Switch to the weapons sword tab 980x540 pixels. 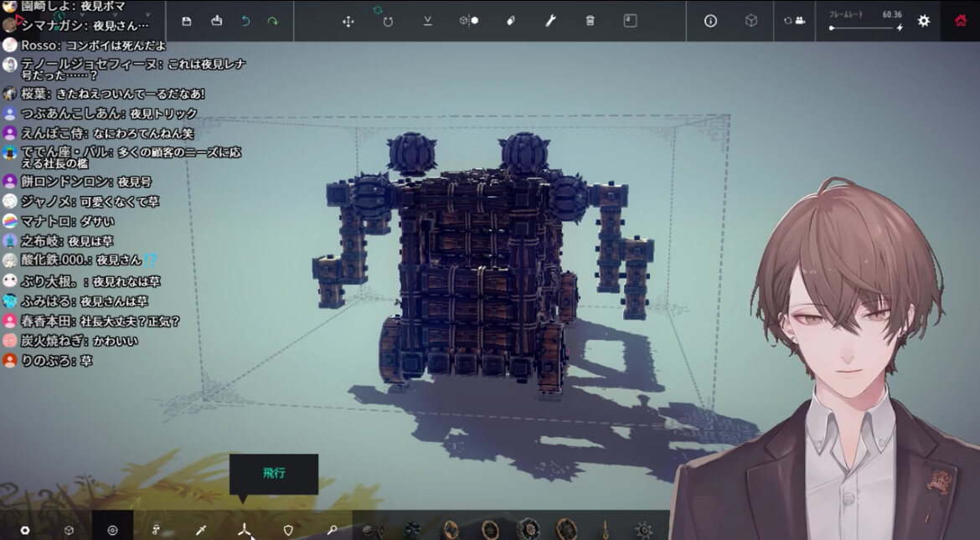click(x=200, y=530)
